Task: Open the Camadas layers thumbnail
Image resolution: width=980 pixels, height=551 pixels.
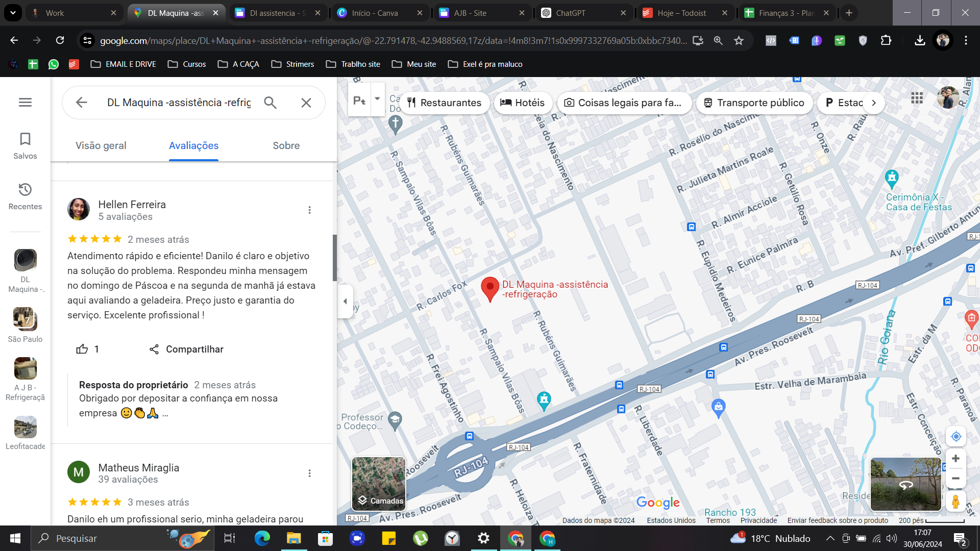Action: click(x=379, y=484)
